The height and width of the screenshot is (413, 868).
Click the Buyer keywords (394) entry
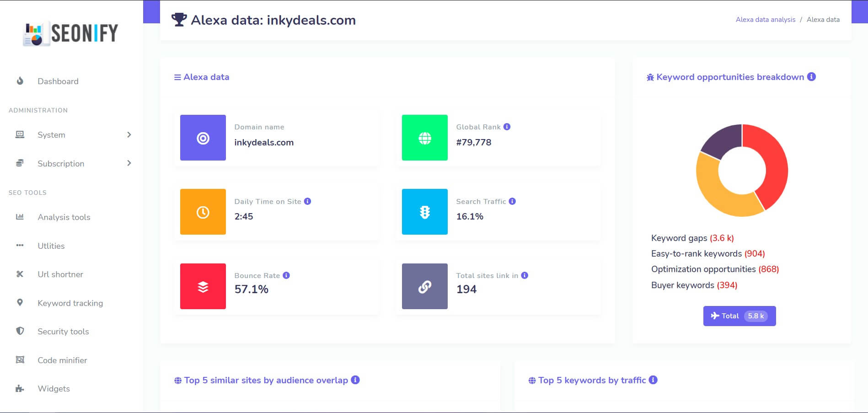694,285
